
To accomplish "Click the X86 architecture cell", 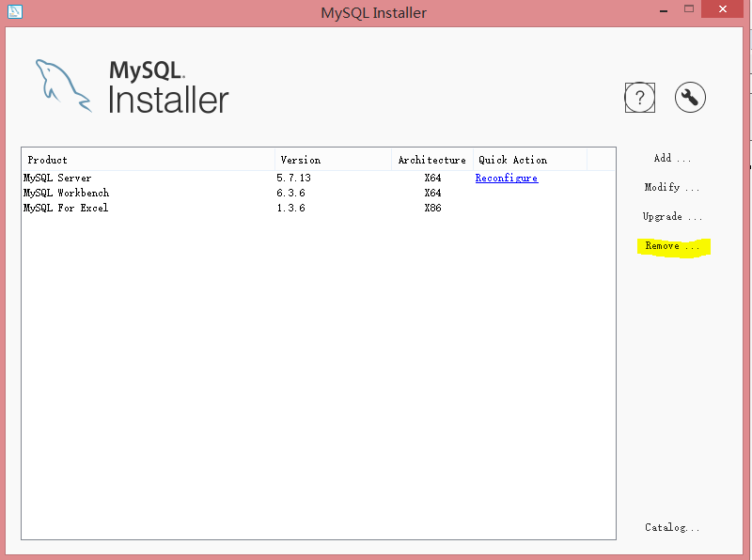I will (432, 208).
